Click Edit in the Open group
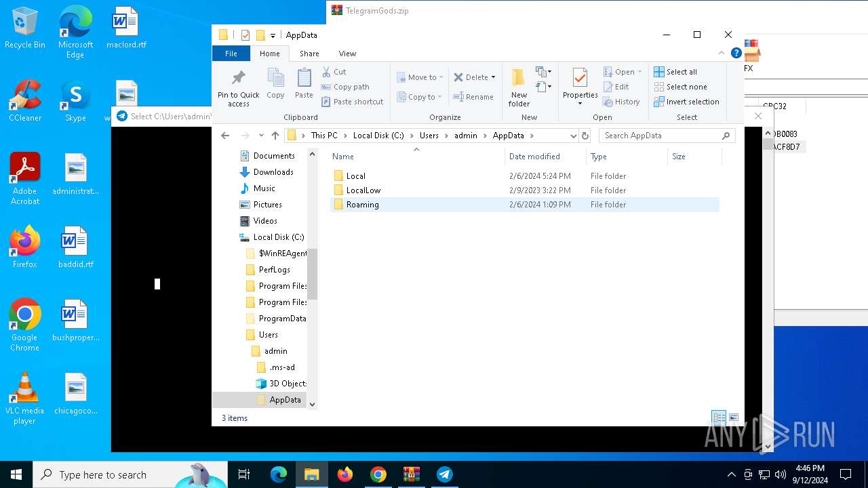868x488 pixels. click(616, 87)
